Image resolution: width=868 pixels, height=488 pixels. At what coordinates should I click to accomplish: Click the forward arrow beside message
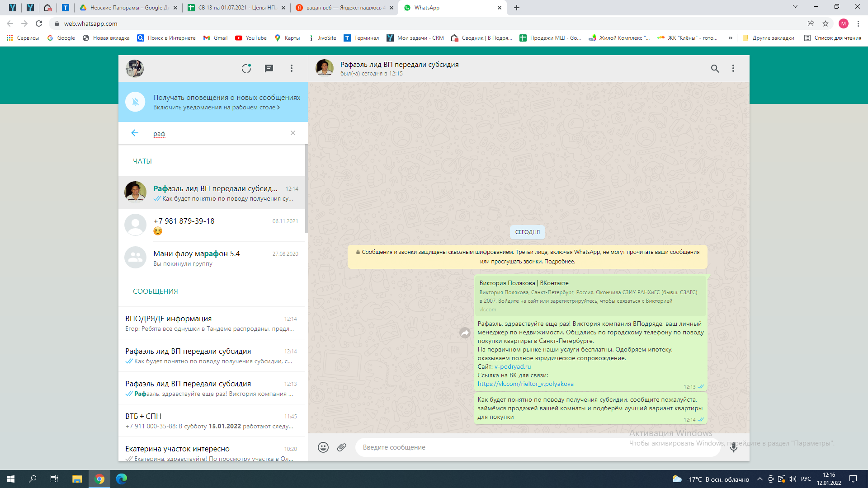tap(465, 333)
